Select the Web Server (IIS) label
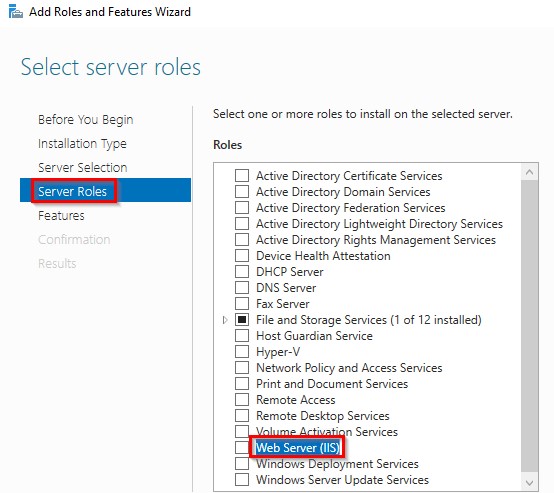The width and height of the screenshot is (554, 493). pos(297,447)
